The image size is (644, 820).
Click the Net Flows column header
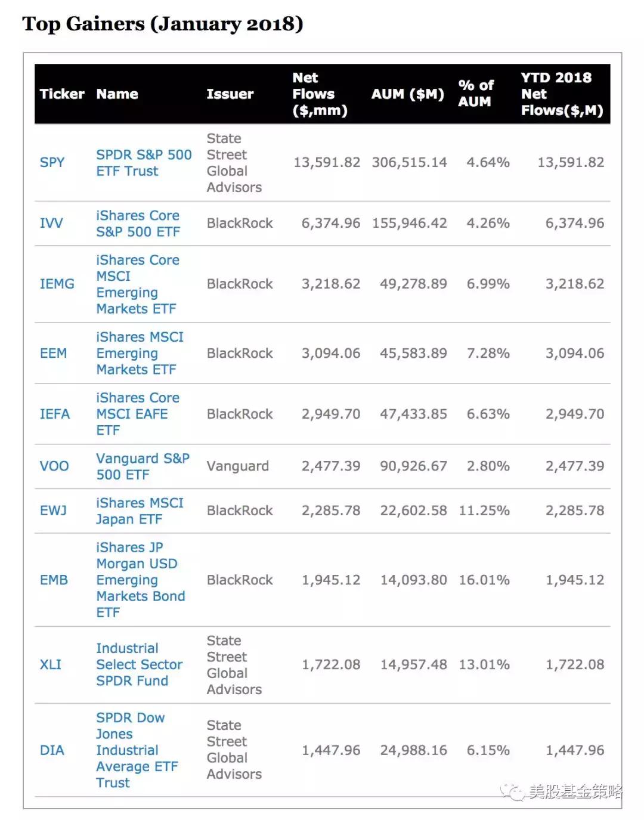point(319,94)
